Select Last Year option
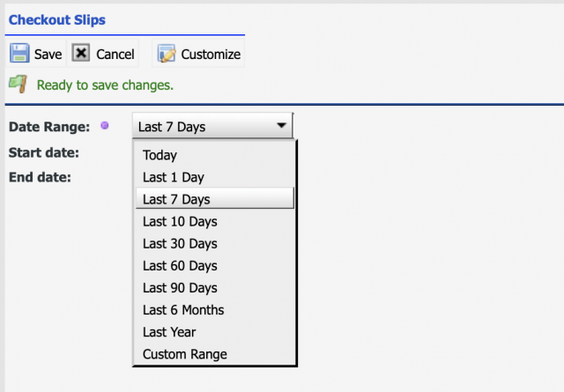 [x=215, y=332]
